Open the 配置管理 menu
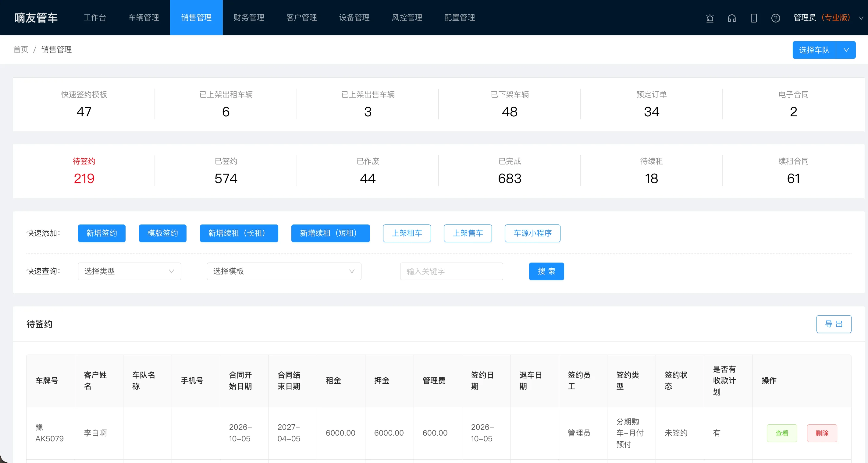This screenshot has height=463, width=868. (x=459, y=17)
